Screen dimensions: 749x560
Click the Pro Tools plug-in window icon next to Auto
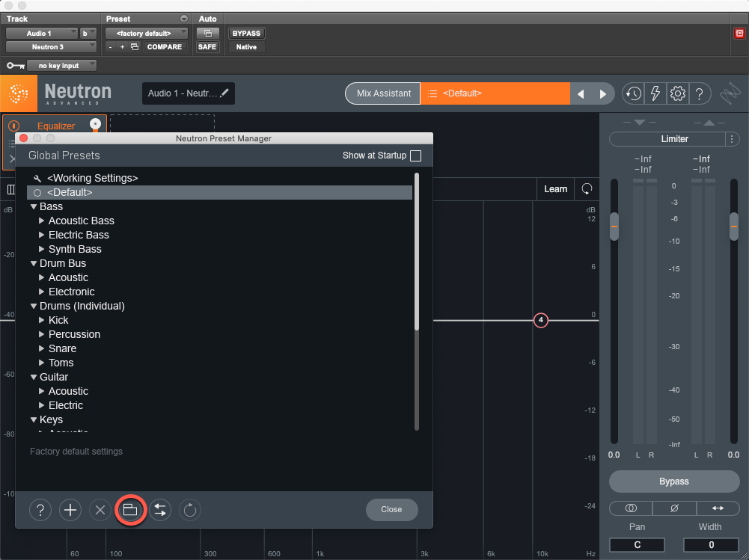click(x=208, y=34)
